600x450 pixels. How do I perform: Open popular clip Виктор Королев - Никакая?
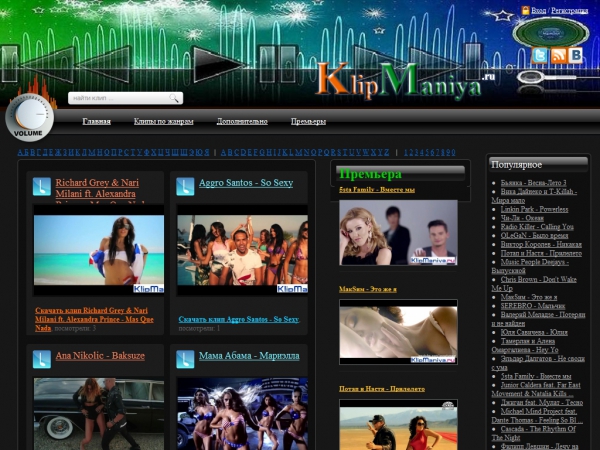(541, 244)
